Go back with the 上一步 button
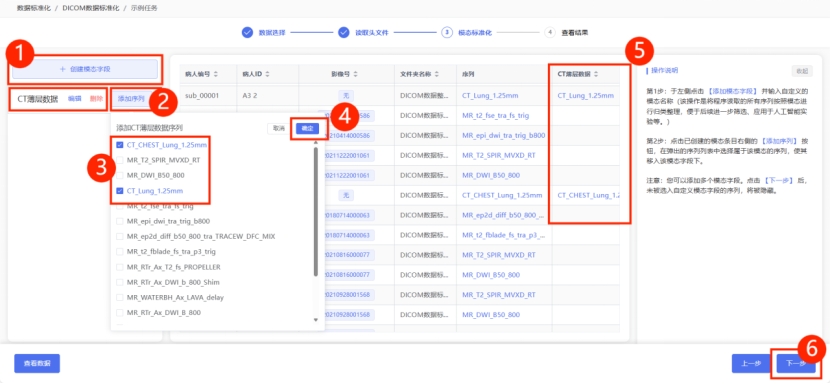830x384 pixels. [751, 363]
